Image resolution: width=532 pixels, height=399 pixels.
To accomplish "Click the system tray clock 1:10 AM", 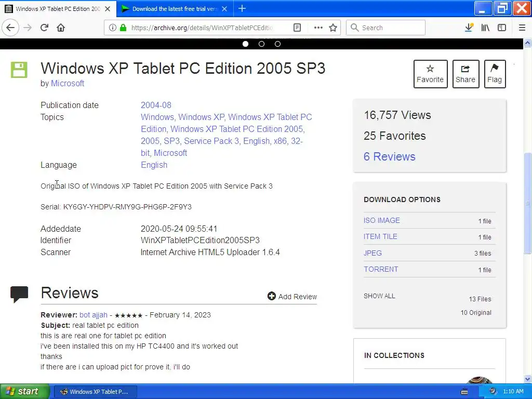I will click(x=513, y=391).
